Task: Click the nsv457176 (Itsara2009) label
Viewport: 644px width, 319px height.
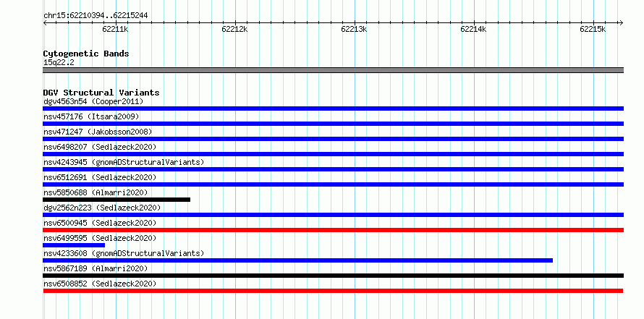Action: coord(91,116)
